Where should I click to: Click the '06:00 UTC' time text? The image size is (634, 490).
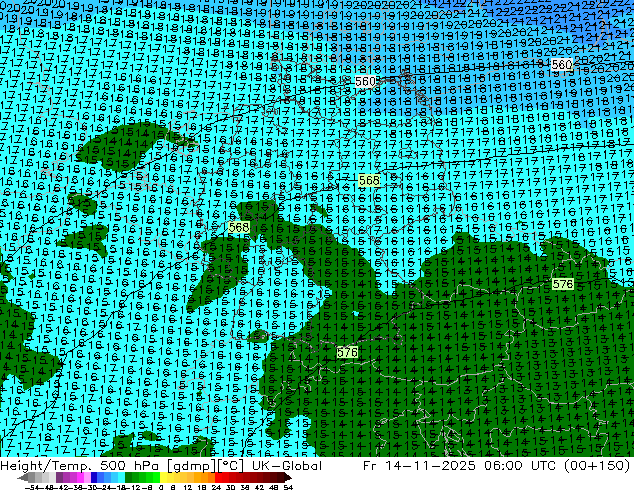(x=522, y=466)
